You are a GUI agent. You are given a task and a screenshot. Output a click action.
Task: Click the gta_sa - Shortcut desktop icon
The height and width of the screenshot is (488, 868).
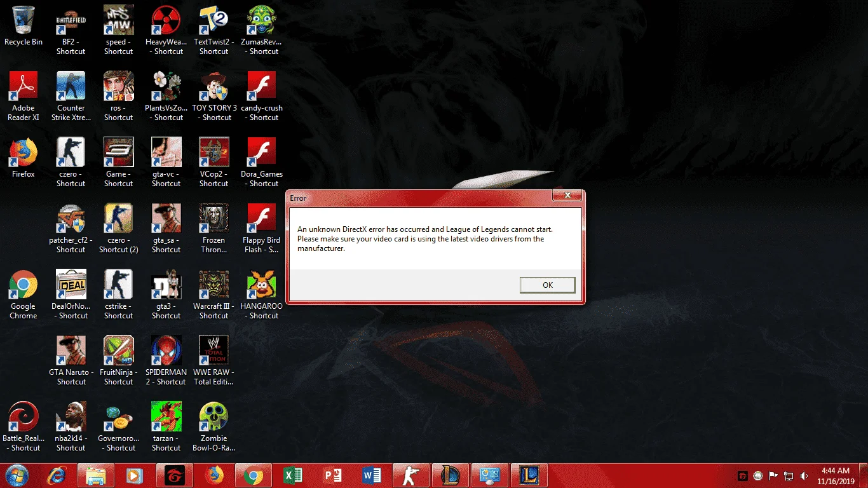166,229
